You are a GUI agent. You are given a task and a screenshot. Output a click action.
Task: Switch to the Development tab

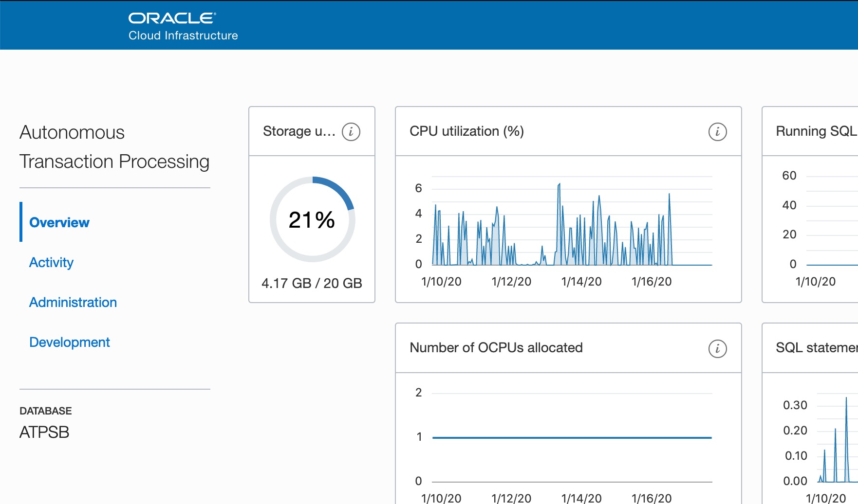(70, 342)
